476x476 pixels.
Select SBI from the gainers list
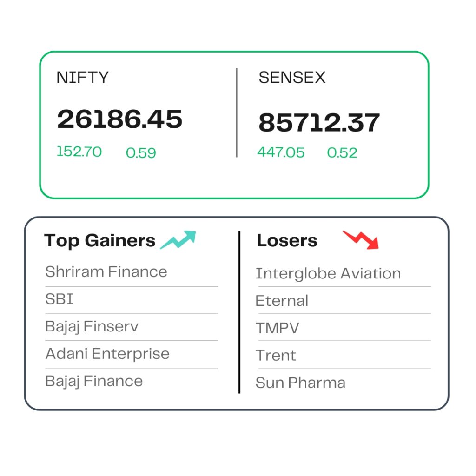59,299
